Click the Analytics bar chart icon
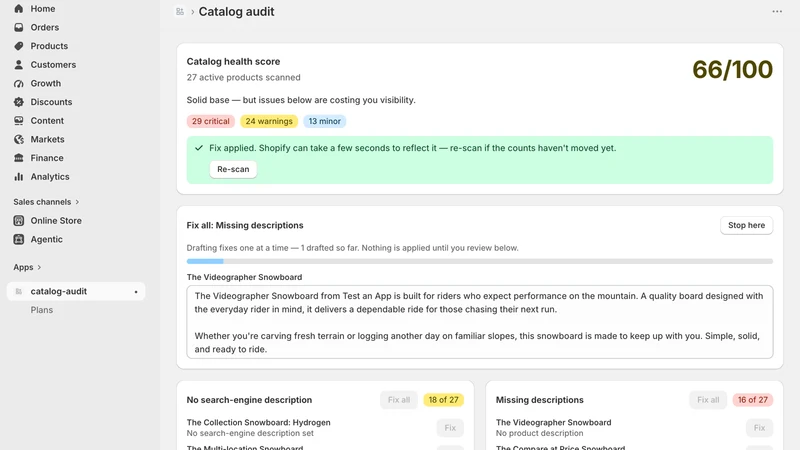This screenshot has height=450, width=800. 19,177
